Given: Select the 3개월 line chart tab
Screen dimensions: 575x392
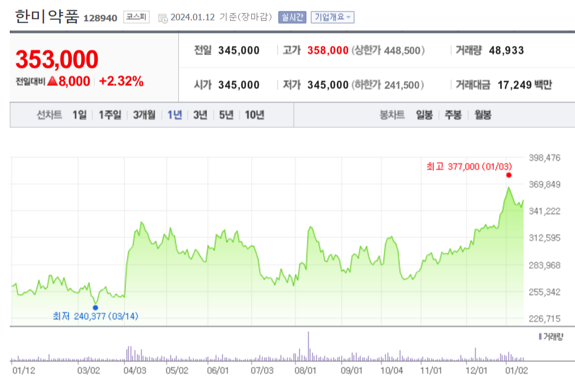Looking at the screenshot, I should pos(144,115).
